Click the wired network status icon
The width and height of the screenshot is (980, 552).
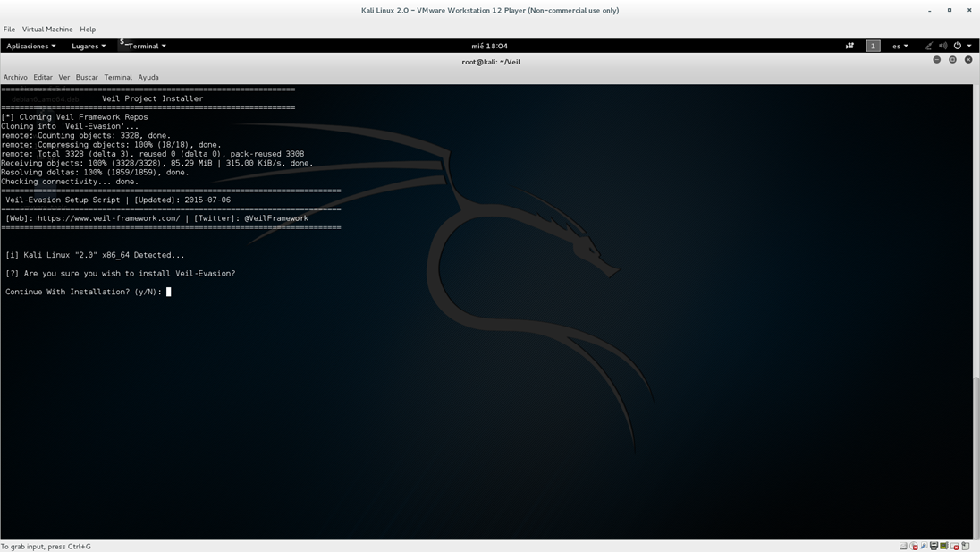click(929, 46)
